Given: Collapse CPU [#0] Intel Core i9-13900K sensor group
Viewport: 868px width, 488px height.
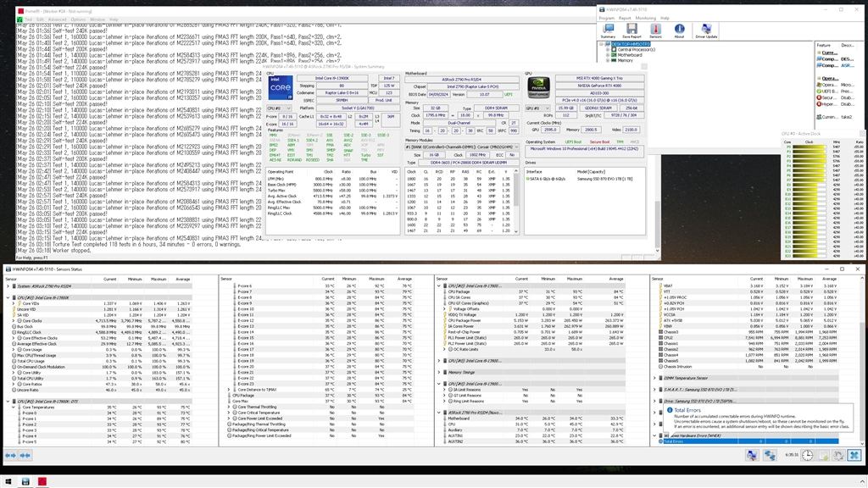Looking at the screenshot, I should tap(8, 297).
